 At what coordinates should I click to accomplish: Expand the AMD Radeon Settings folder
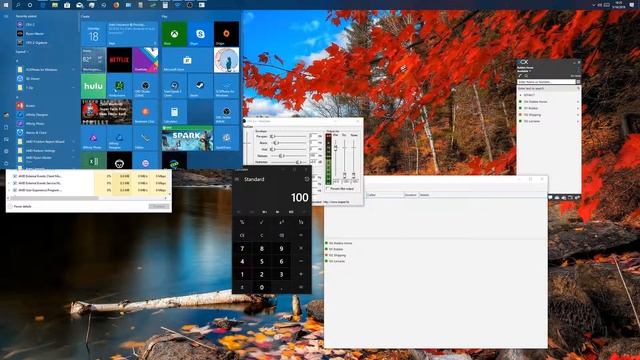click(x=45, y=151)
